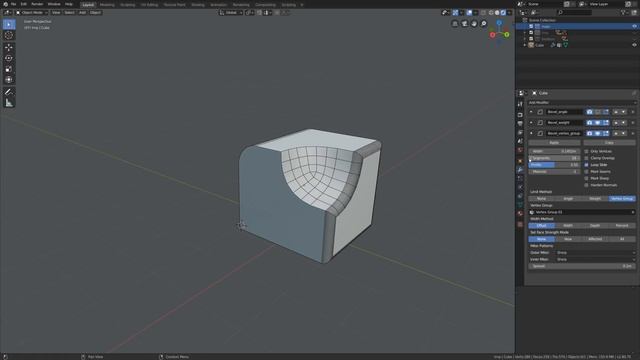Disable the Loop Slide checkbox

(x=587, y=165)
